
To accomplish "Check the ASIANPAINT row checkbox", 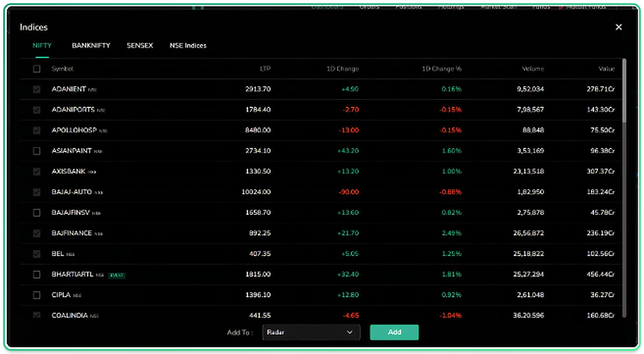I will click(37, 151).
